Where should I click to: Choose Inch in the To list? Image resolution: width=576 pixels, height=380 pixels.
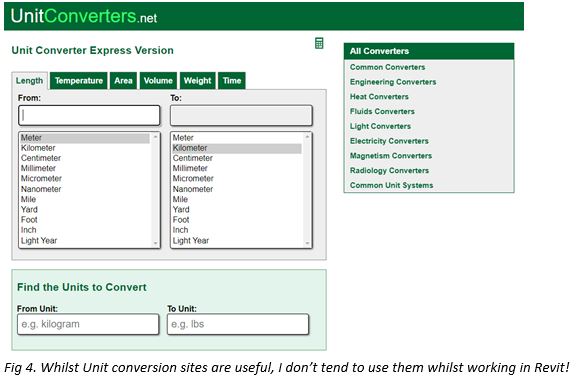click(237, 230)
